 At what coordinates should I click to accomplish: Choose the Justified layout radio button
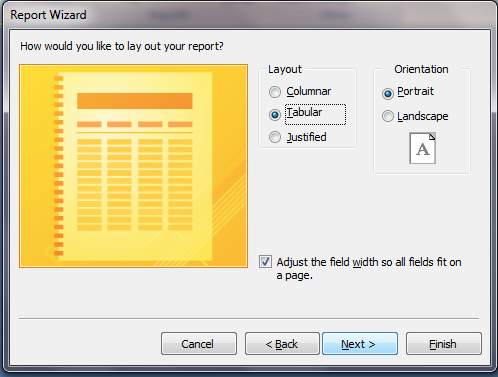tap(275, 137)
